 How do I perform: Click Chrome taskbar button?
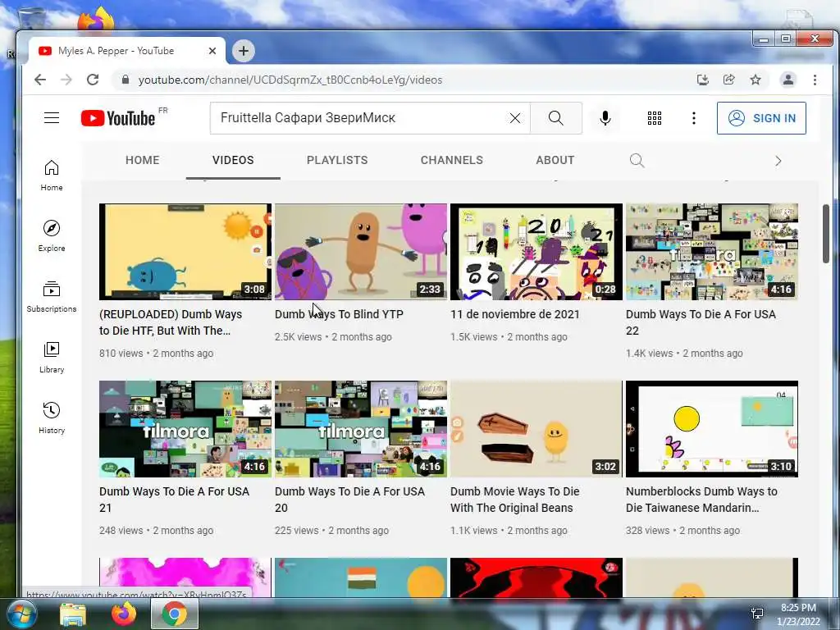[175, 614]
